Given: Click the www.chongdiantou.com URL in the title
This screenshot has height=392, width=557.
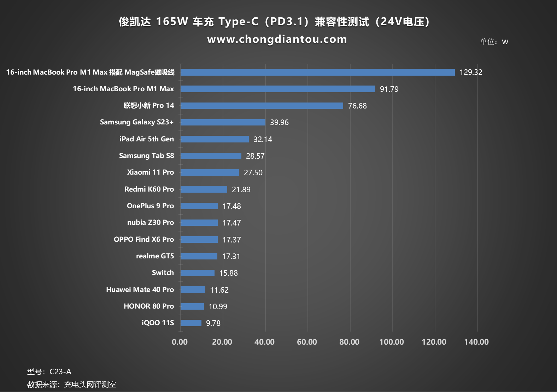Looking at the screenshot, I should coord(277,39).
